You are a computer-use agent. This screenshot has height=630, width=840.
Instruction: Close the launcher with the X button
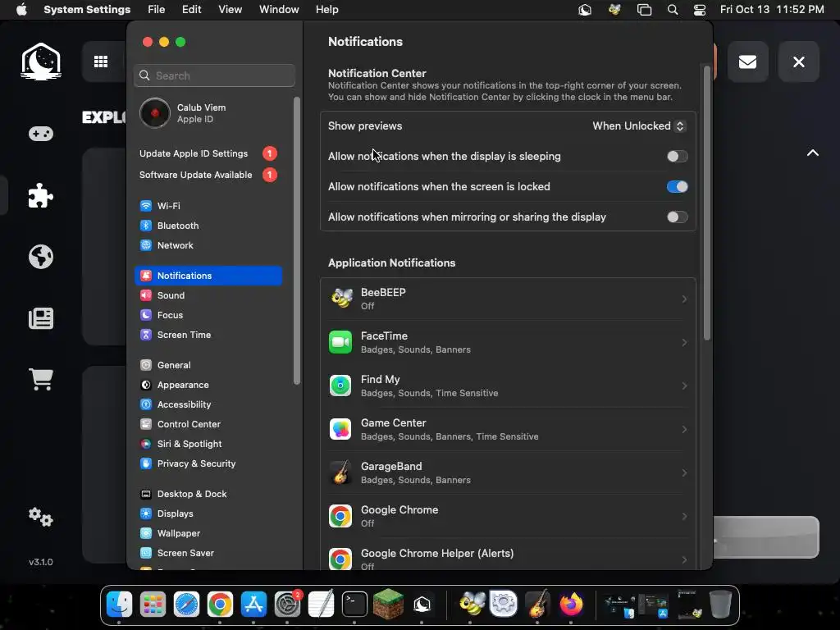[x=799, y=62]
